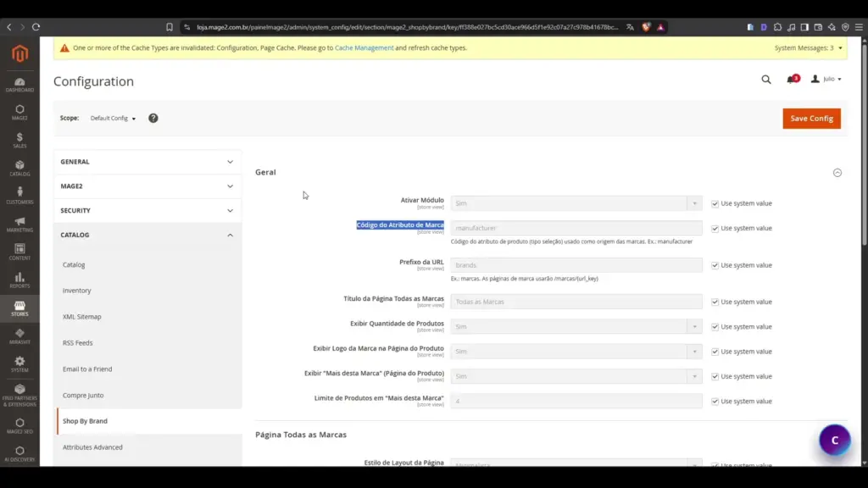Click the Save Config button
The image size is (868, 488).
(811, 119)
